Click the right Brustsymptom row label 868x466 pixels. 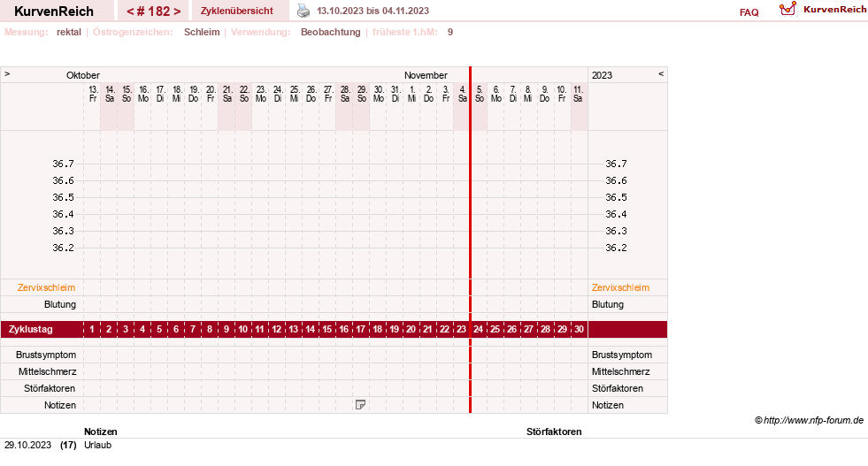click(622, 355)
